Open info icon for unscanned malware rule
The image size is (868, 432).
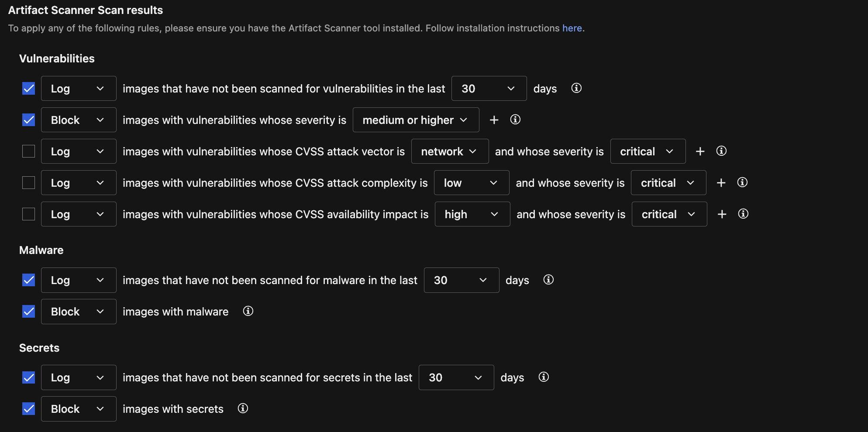(548, 280)
